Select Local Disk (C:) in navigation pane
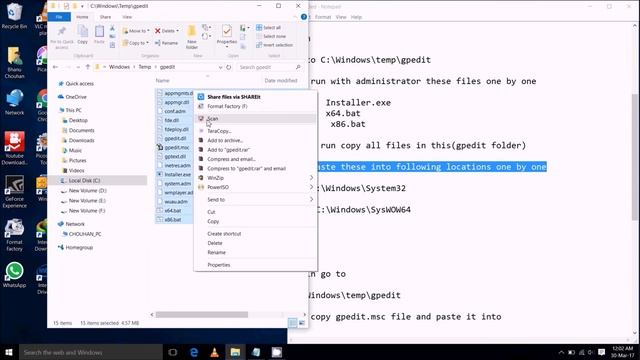Screen dimensions: 640x360 click(84, 180)
